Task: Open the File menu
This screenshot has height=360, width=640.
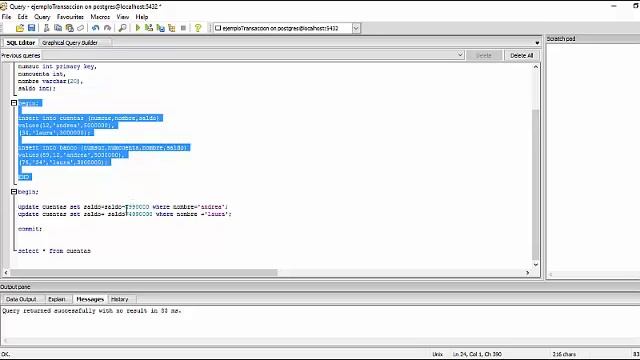Action: coord(7,17)
